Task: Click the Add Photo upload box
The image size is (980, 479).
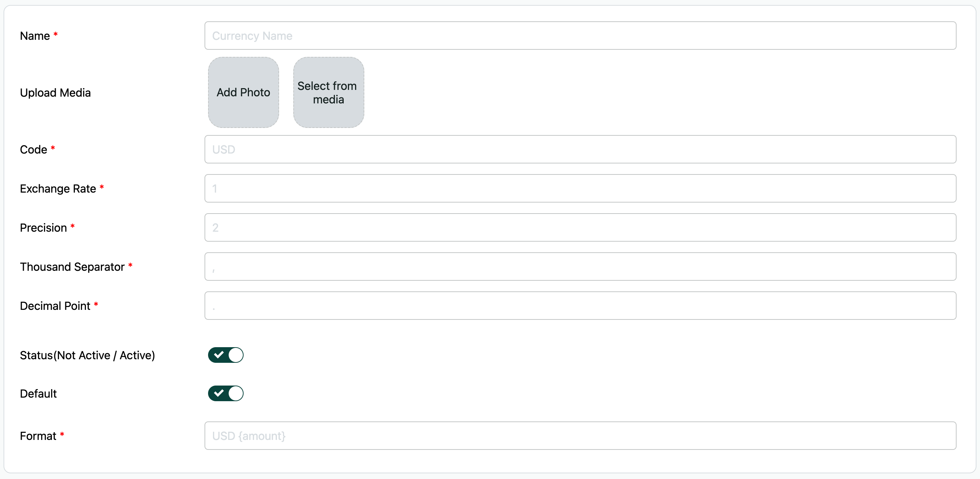Action: coord(244,92)
